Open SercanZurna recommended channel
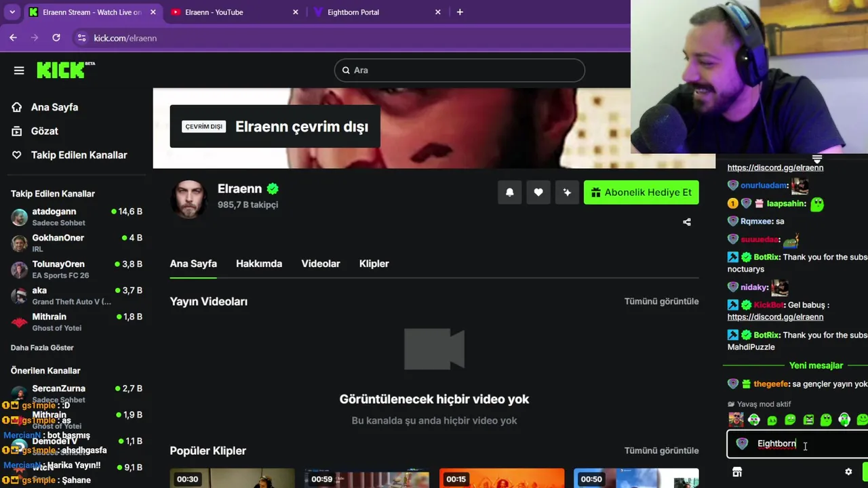 (x=77, y=394)
